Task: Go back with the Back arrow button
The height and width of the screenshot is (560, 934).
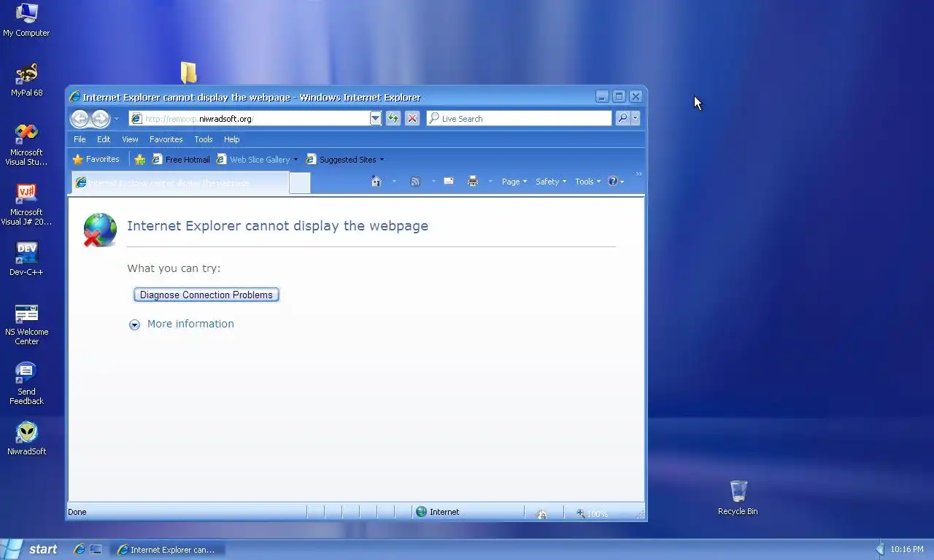Action: 80,118
